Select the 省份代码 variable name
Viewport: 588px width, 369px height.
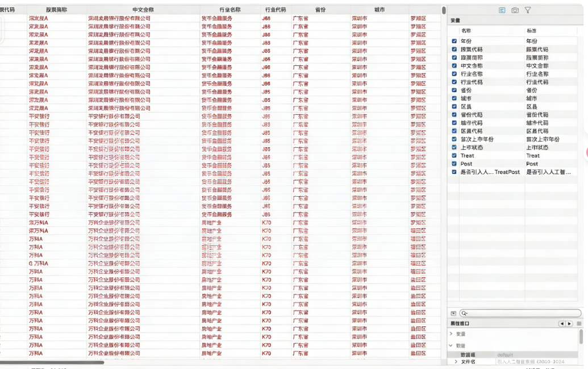[x=472, y=114]
